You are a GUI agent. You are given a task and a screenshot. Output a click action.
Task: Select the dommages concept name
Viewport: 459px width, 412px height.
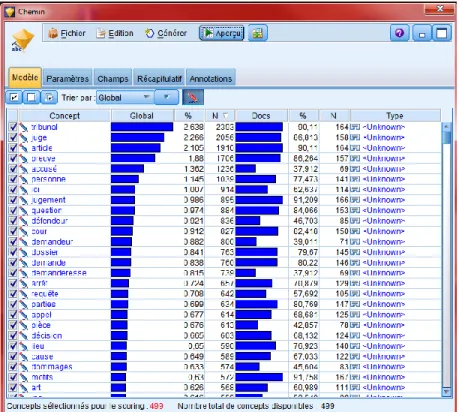(52, 367)
